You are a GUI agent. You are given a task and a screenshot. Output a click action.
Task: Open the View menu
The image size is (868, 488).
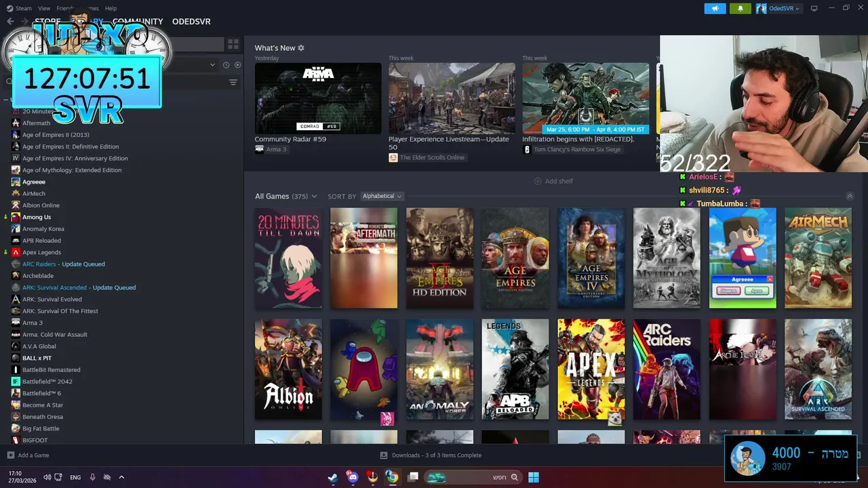(x=44, y=8)
